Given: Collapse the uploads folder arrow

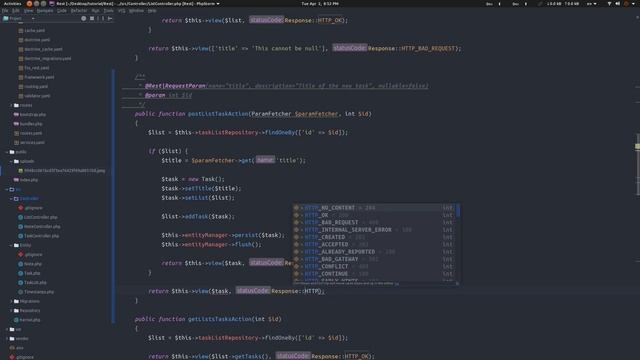Looking at the screenshot, I should click(x=11, y=161).
